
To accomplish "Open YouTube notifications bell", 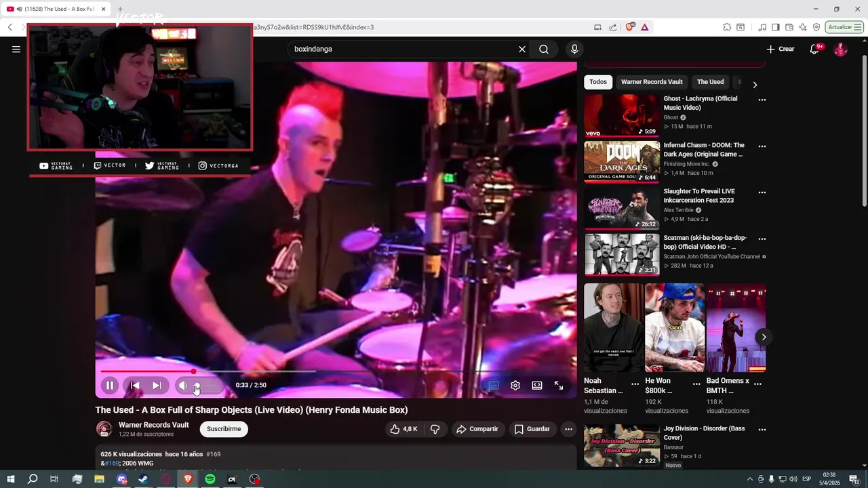I will click(x=815, y=49).
